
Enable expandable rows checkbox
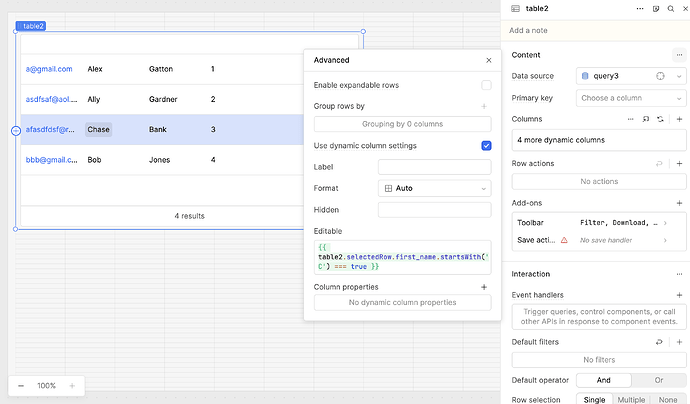pyautogui.click(x=486, y=85)
